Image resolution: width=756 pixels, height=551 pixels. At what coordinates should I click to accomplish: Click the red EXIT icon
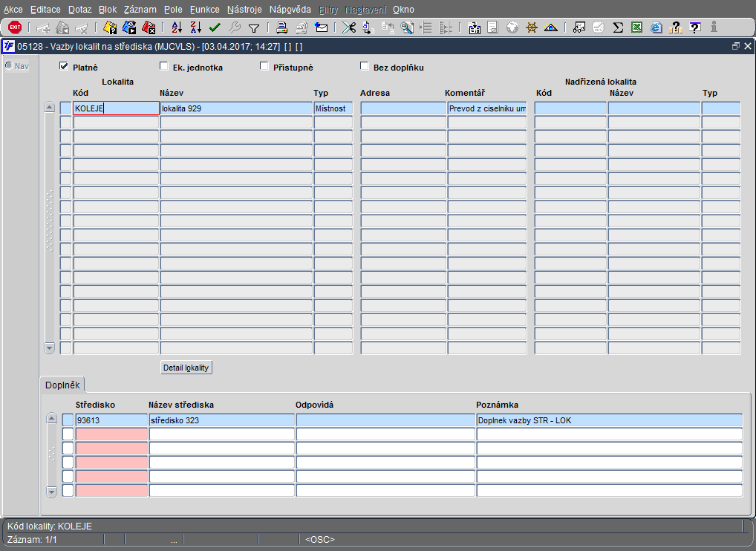click(x=15, y=27)
